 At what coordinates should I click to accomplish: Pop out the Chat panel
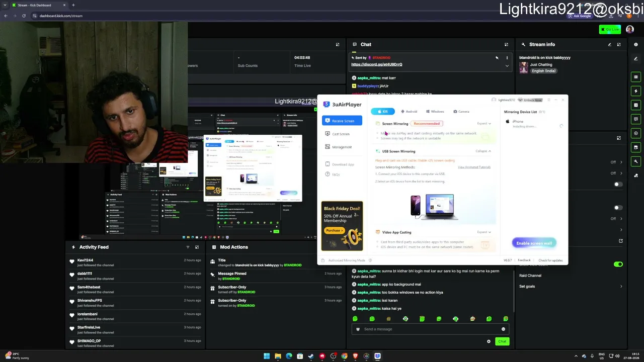coord(506,44)
